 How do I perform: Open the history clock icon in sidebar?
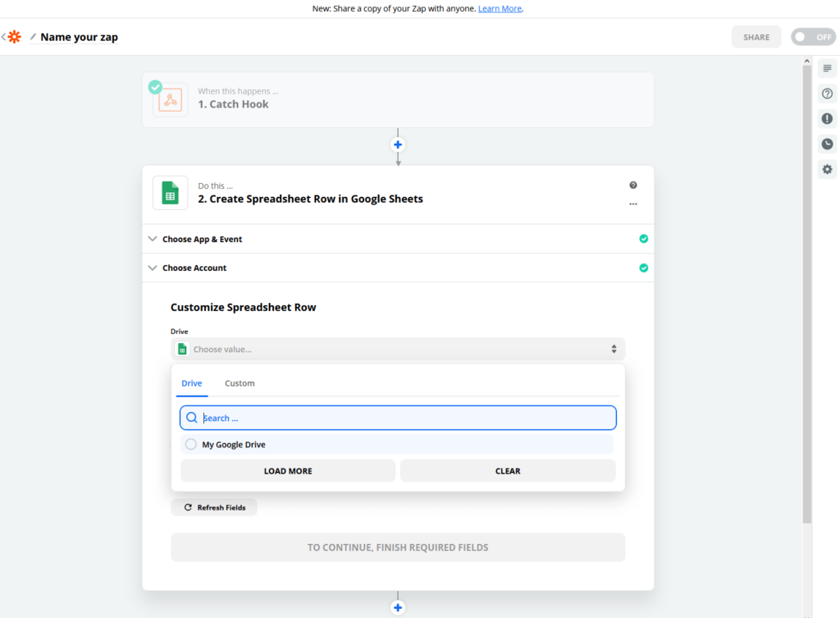[x=827, y=144]
